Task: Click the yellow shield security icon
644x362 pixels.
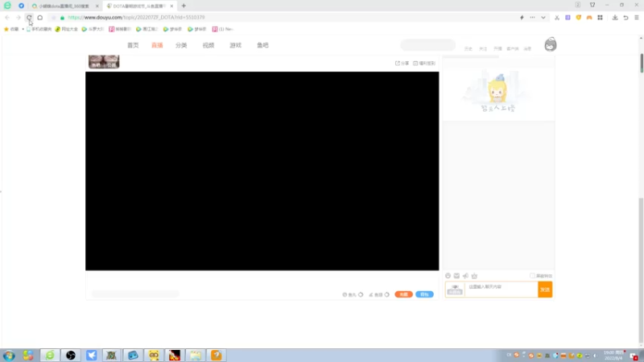Action: pyautogui.click(x=578, y=17)
